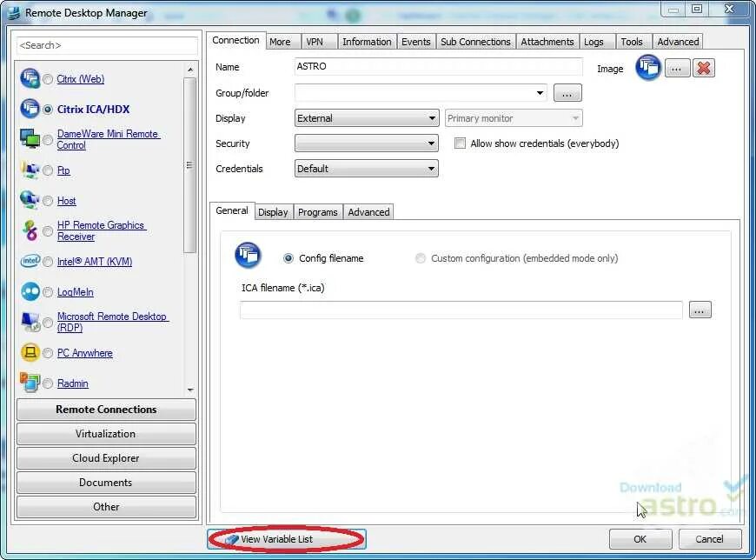
Task: Browse for group/folder with ellipsis button
Action: [567, 93]
